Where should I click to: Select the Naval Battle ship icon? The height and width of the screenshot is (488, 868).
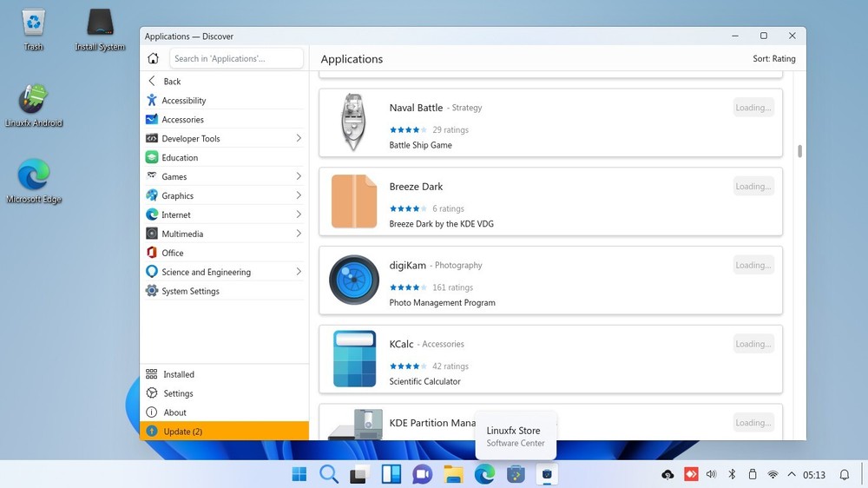click(353, 122)
